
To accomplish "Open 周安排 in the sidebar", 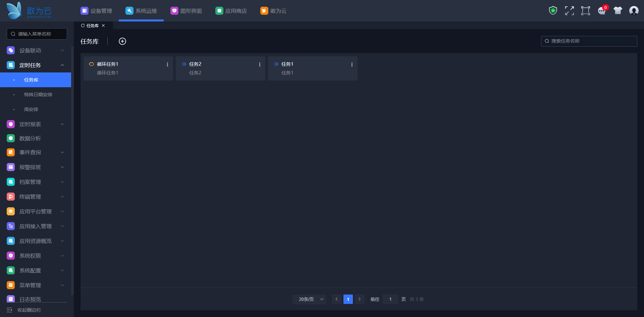I will pyautogui.click(x=36, y=109).
